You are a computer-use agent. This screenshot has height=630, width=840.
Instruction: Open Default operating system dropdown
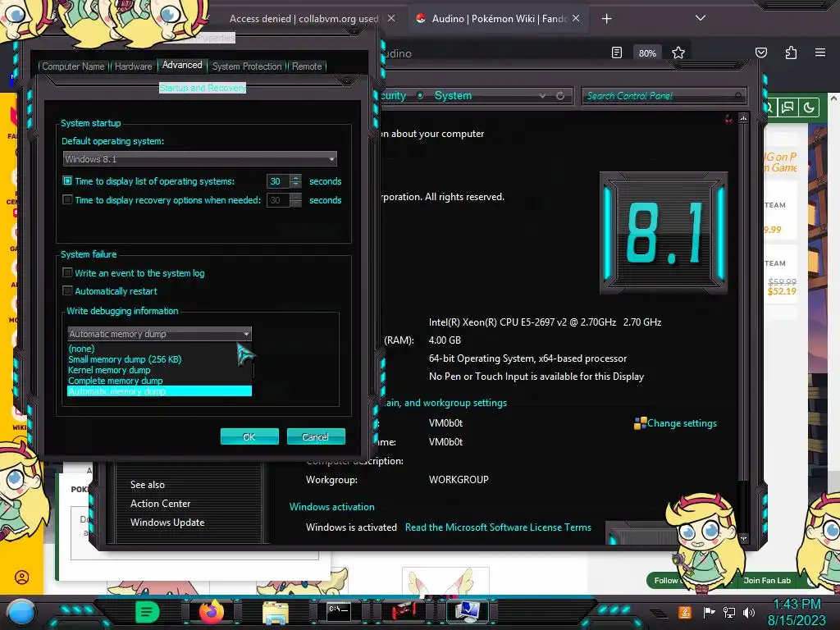[200, 158]
